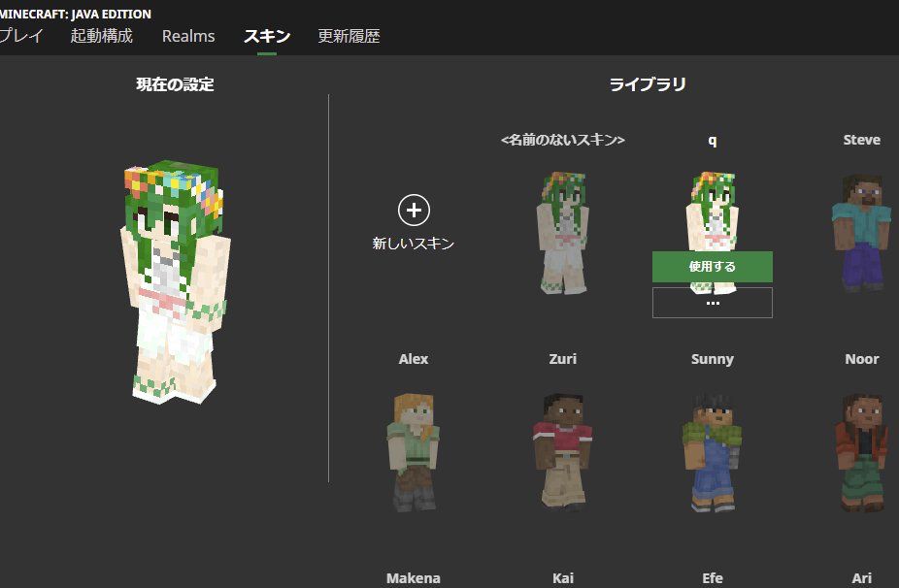This screenshot has width=899, height=588.
Task: Select the Alex skin thumbnail
Action: (414, 452)
